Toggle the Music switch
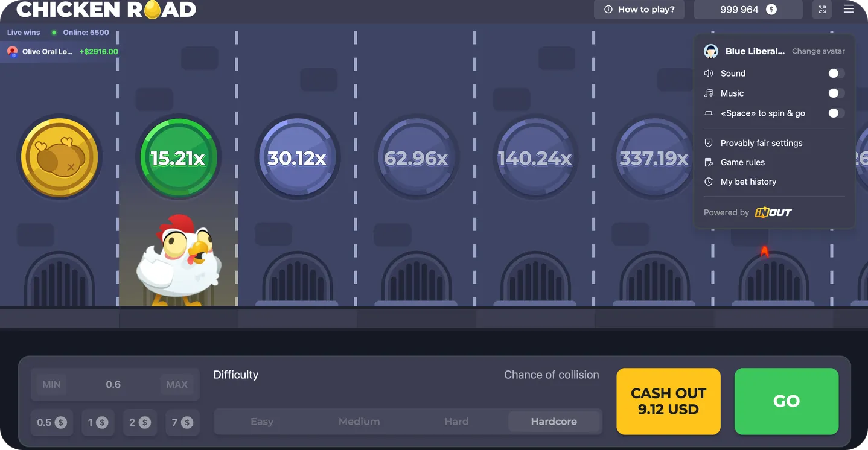The width and height of the screenshot is (868, 450). [836, 93]
